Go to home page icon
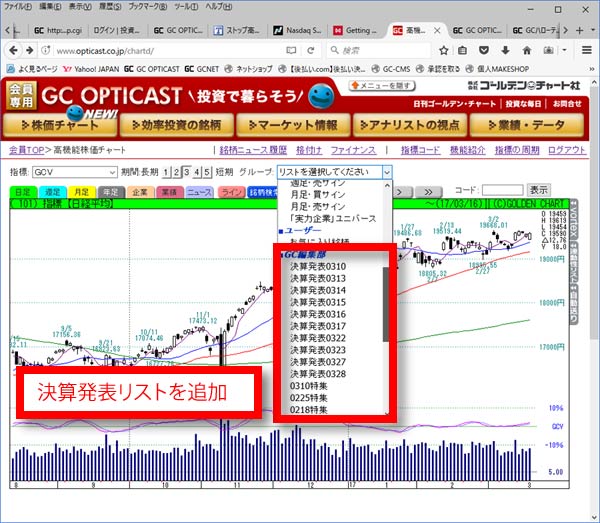Viewport: 600px width, 523px height. pyautogui.click(x=527, y=50)
